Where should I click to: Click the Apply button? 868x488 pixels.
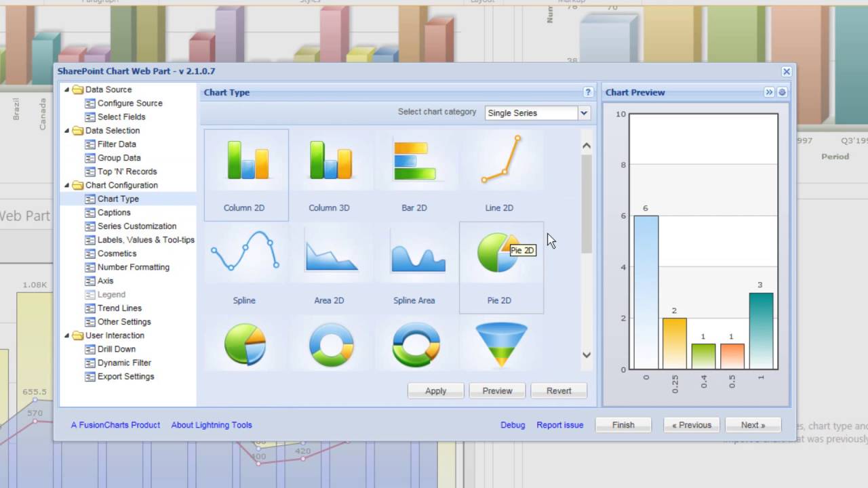pos(435,390)
